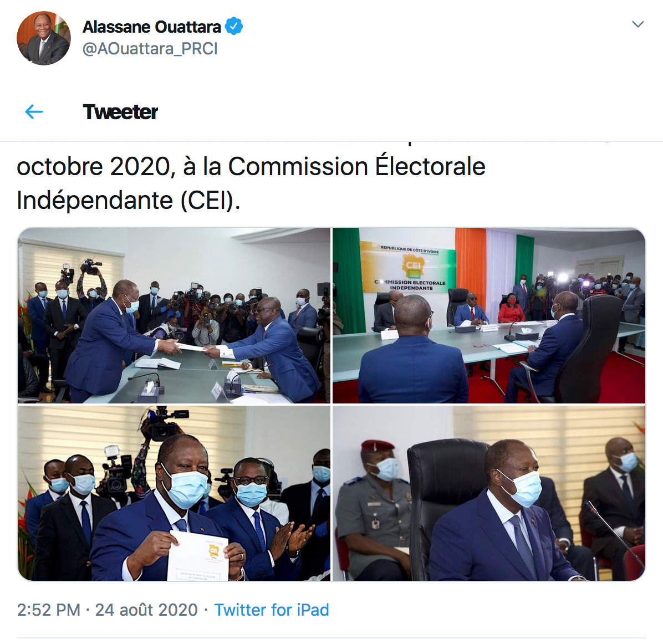Click the tweet timestamp 2:52 PM
Viewport: 663px width, 644px height.
tap(49, 610)
